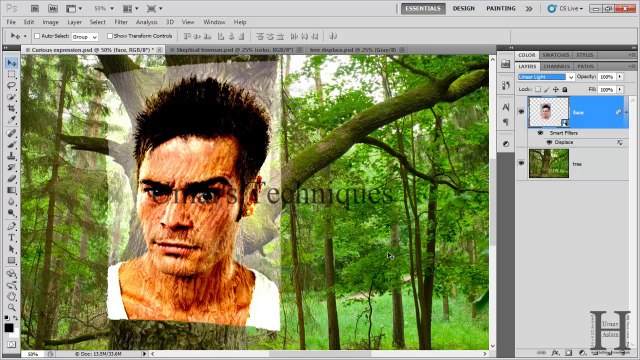Swap foreground and background colors
This screenshot has width=640, height=360.
click(x=16, y=318)
